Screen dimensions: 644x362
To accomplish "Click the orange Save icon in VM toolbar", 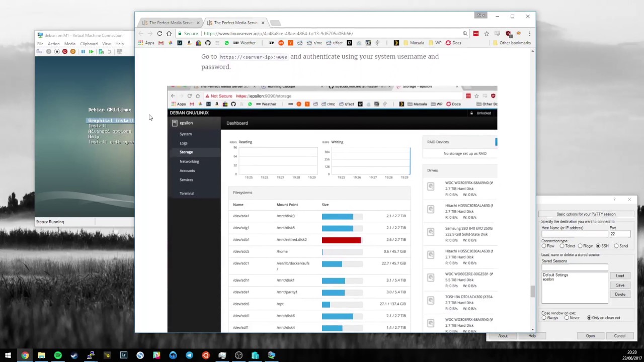I will pos(73,52).
